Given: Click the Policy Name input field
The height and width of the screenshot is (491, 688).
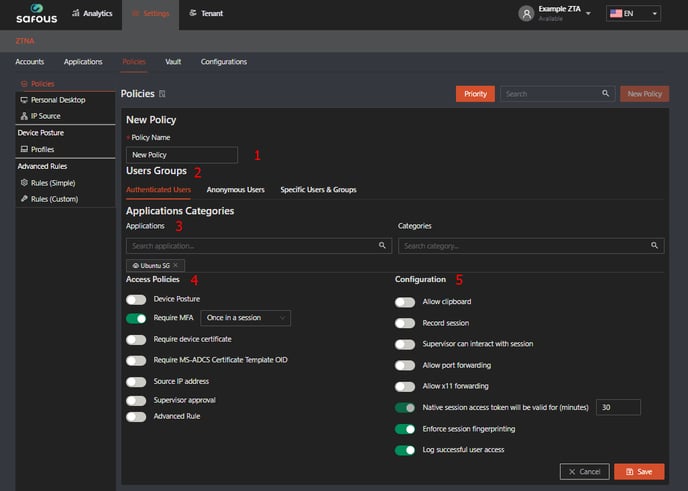Looking at the screenshot, I should tap(182, 155).
